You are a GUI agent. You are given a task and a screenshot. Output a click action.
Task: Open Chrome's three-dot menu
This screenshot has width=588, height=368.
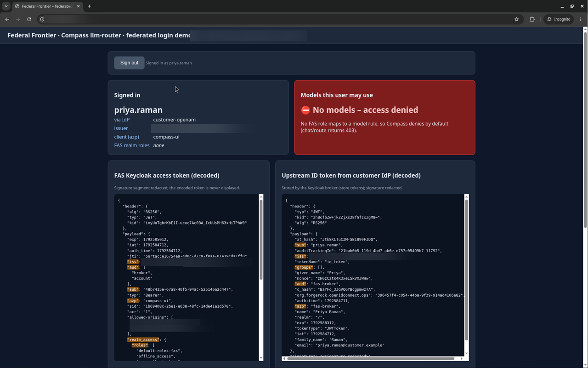pos(581,19)
